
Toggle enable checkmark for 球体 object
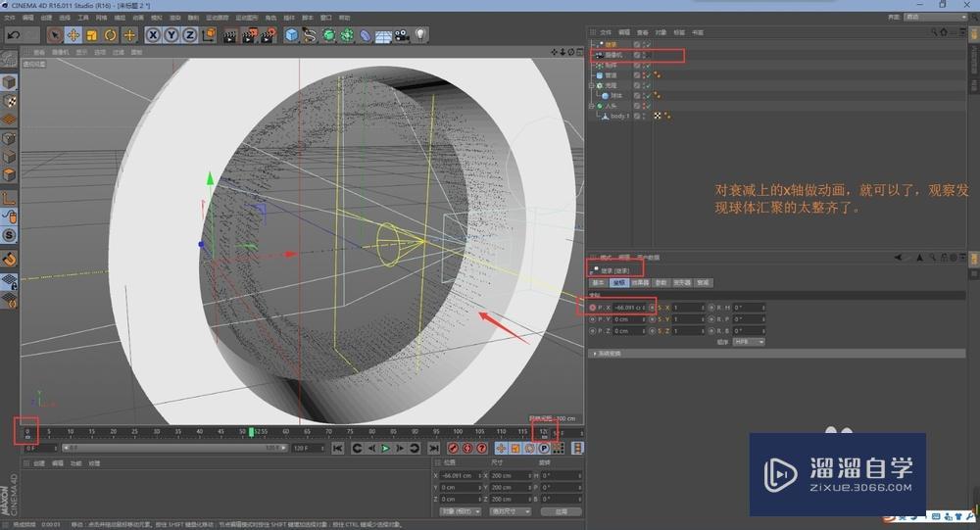[x=648, y=96]
